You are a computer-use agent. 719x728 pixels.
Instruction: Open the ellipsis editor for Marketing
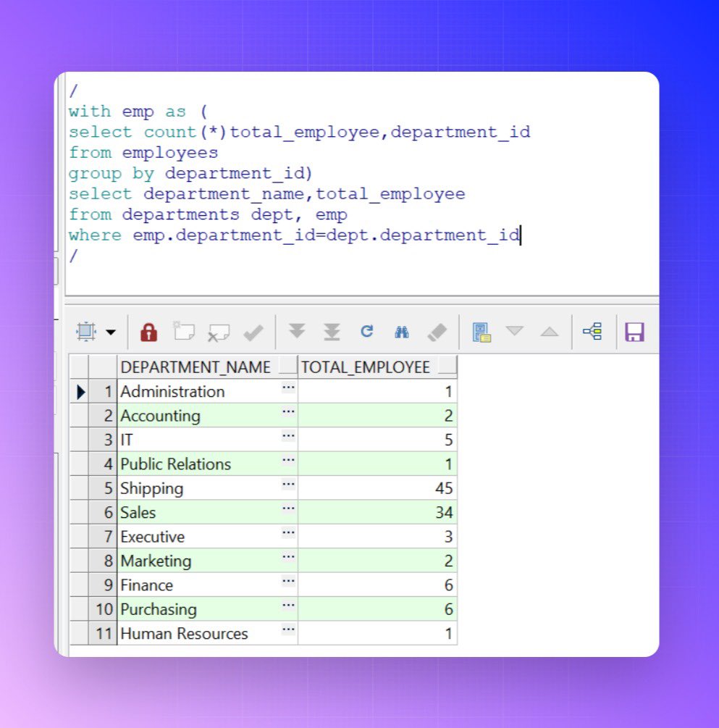[288, 556]
